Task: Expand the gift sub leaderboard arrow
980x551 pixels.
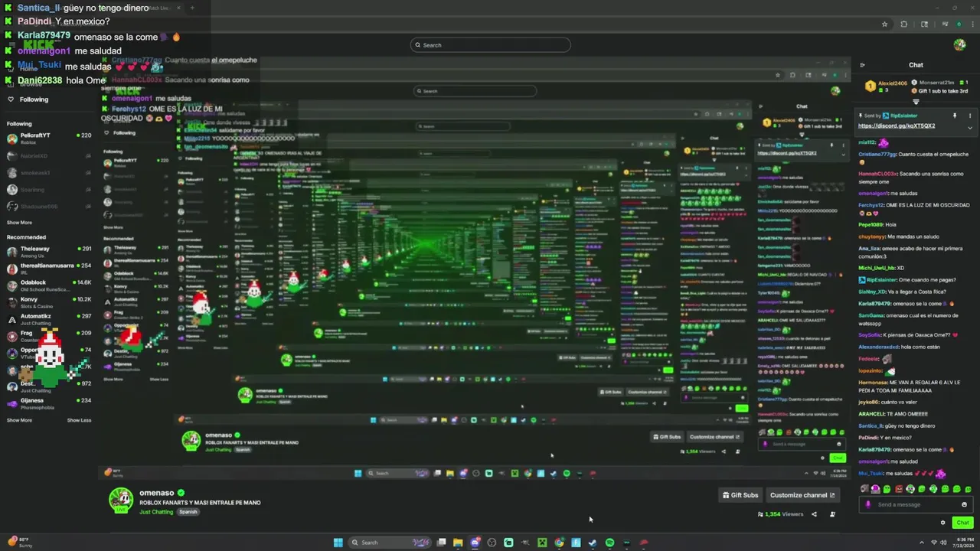Action: [x=916, y=101]
